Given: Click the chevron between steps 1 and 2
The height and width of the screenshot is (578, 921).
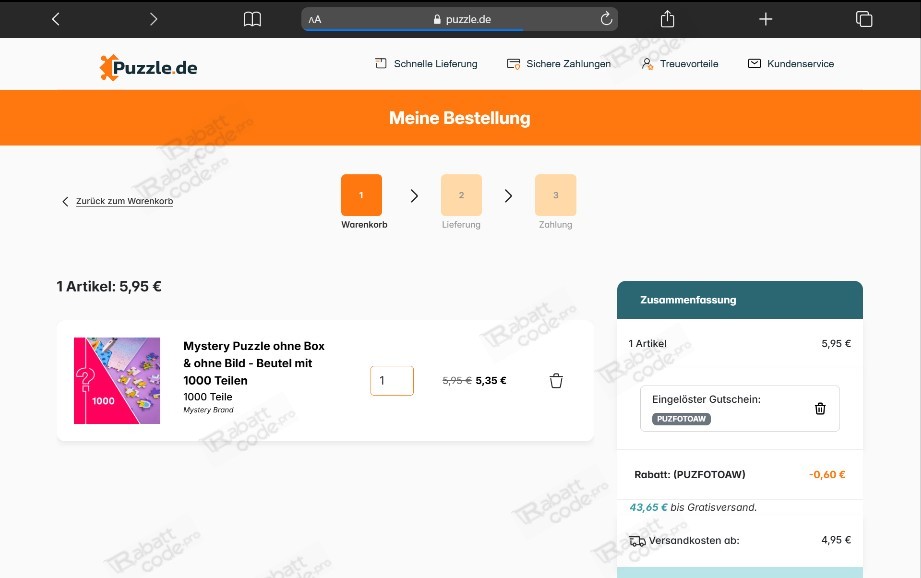Looking at the screenshot, I should (x=414, y=196).
